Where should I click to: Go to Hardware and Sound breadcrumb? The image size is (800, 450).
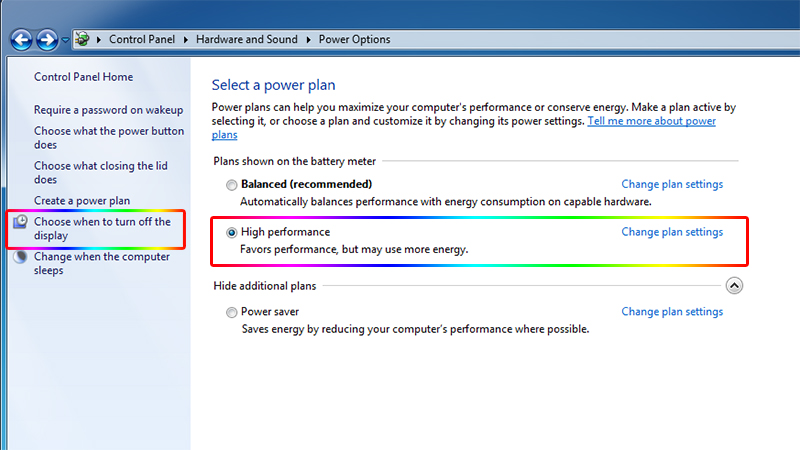coord(246,39)
